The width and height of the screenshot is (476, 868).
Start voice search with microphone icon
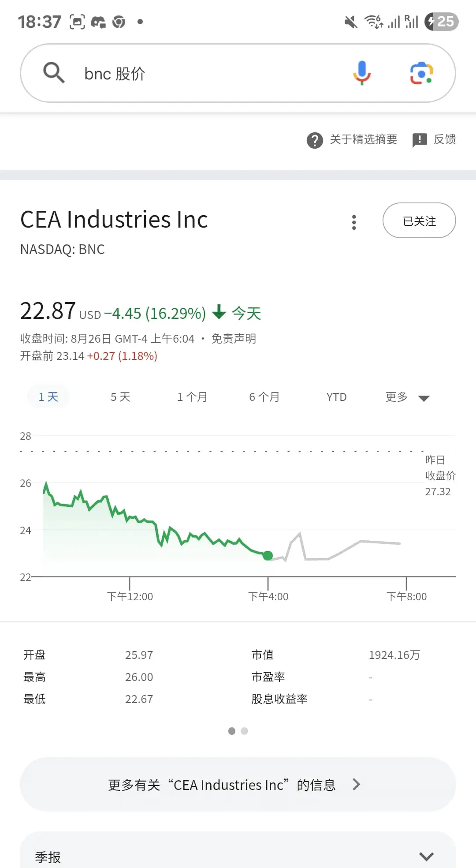(x=362, y=73)
